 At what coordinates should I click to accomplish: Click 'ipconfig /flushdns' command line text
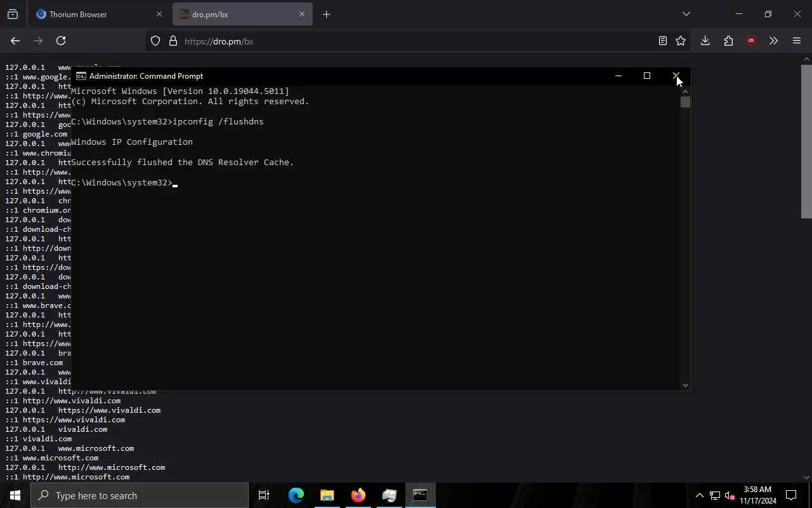[x=218, y=121]
